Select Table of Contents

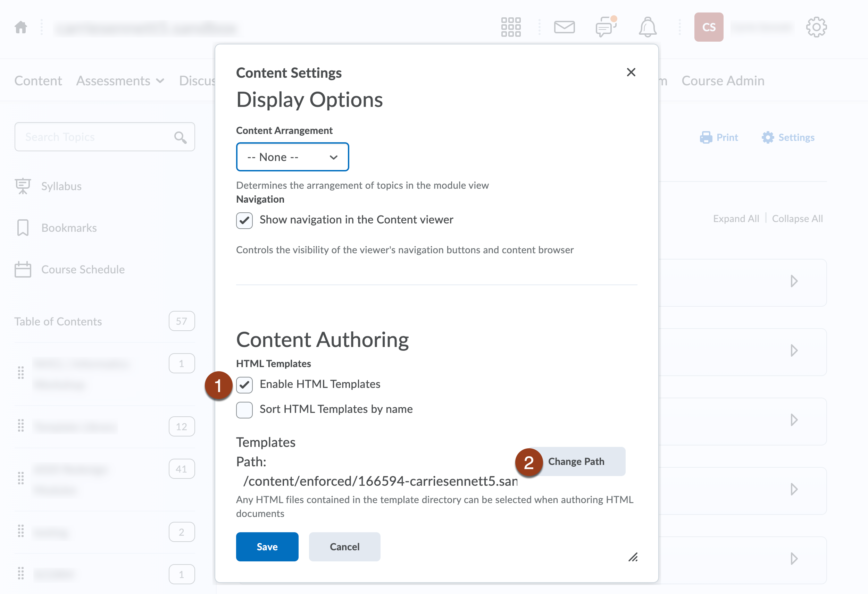pyautogui.click(x=58, y=321)
